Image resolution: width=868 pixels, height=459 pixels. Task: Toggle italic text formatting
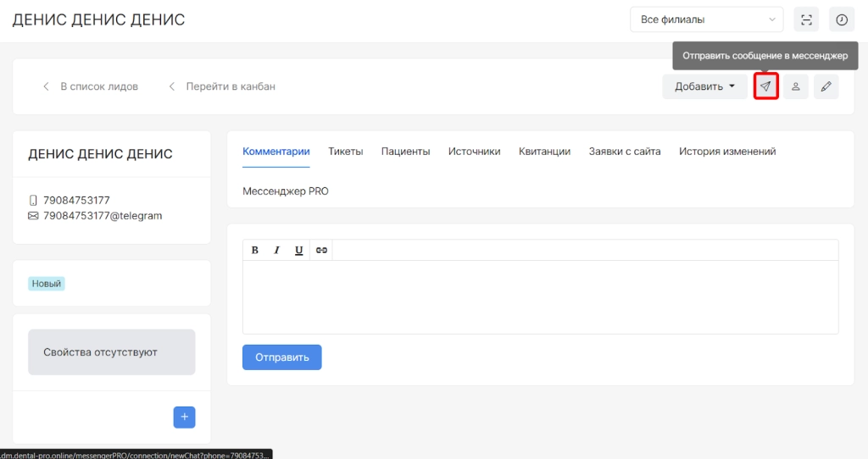(x=276, y=250)
